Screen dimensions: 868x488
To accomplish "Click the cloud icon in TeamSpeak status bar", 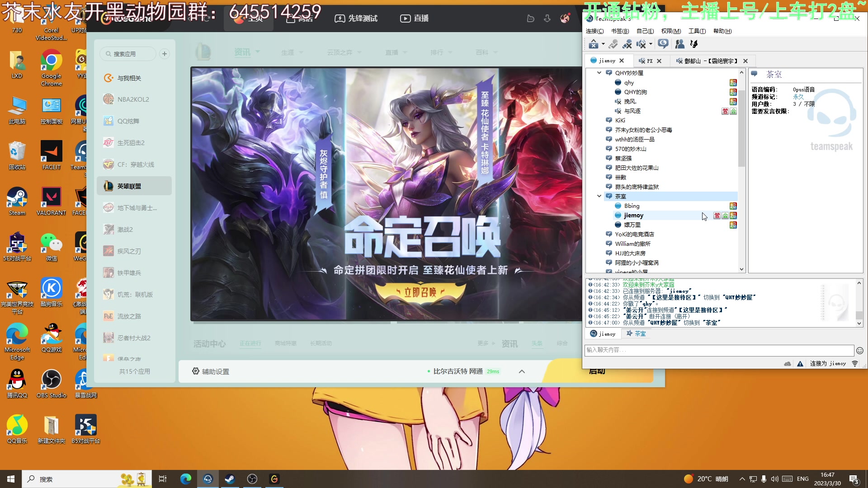I will coord(788,363).
